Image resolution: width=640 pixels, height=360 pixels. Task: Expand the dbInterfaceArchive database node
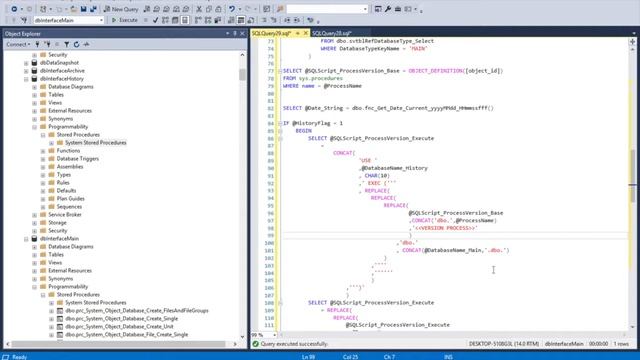coord(26,71)
